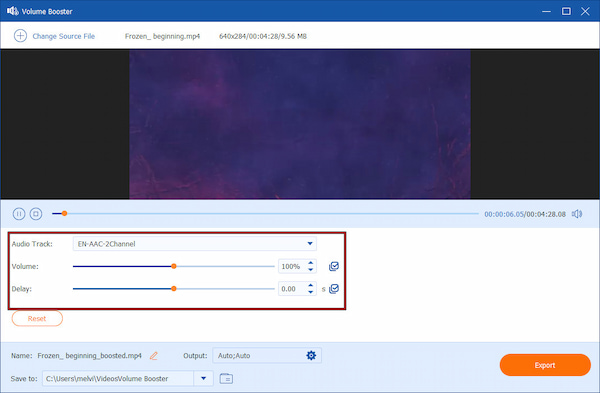The width and height of the screenshot is (600, 393).
Task: Click the Save to path field
Action: pos(118,378)
